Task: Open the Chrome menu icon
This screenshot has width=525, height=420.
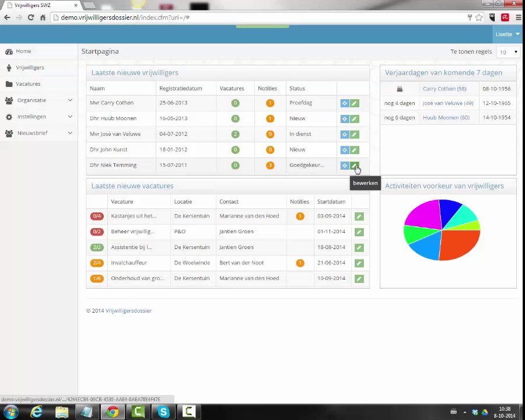Action: 519,17
